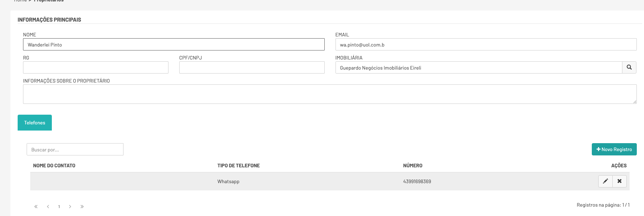Click the empty RG input field
The image size is (644, 216).
tap(96, 67)
